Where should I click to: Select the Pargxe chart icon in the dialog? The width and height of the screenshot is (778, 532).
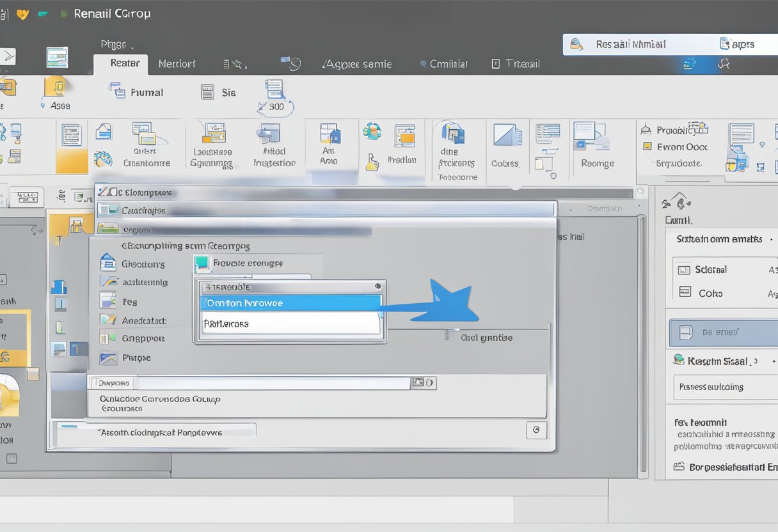[107, 357]
